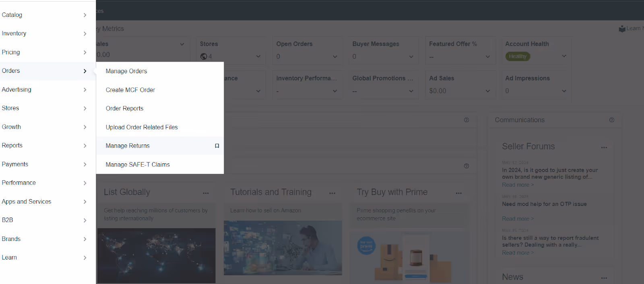Viewport: 644px width, 284px height.
Task: Open the Reports menu
Action: point(44,145)
